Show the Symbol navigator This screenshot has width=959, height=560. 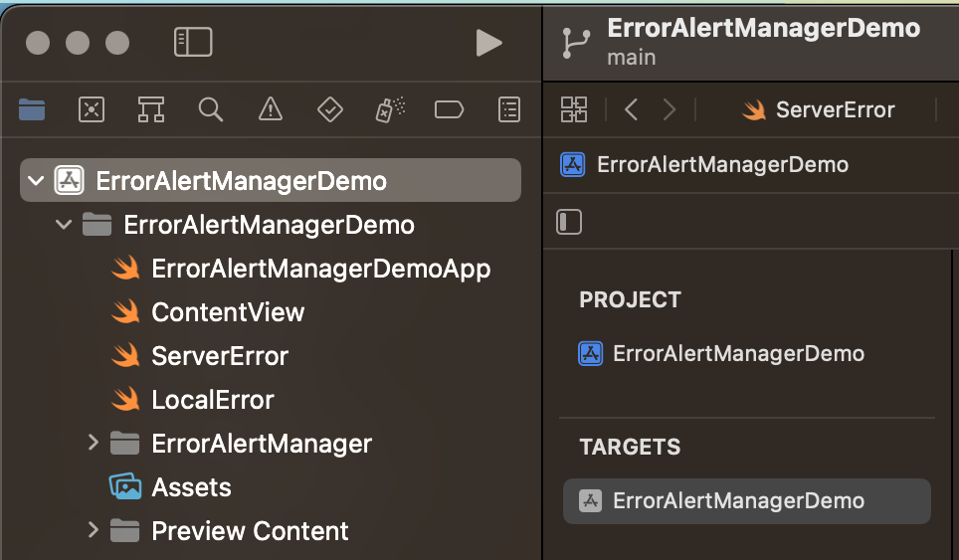[x=151, y=109]
